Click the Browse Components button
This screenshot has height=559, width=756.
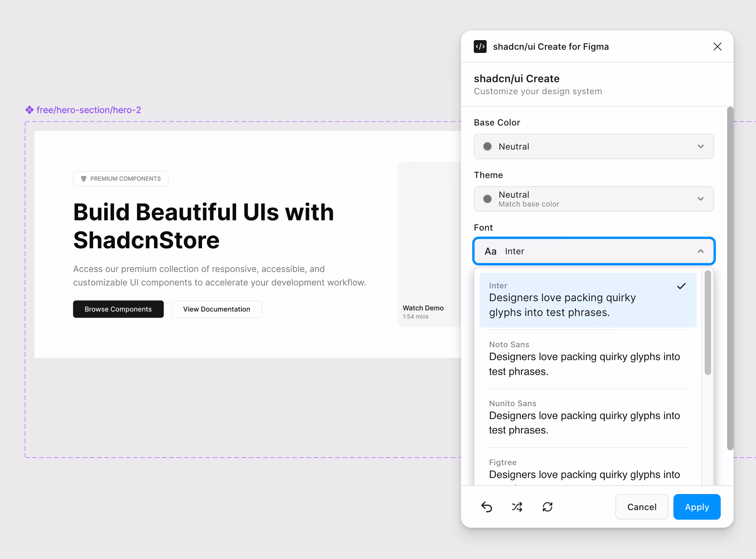[118, 309]
